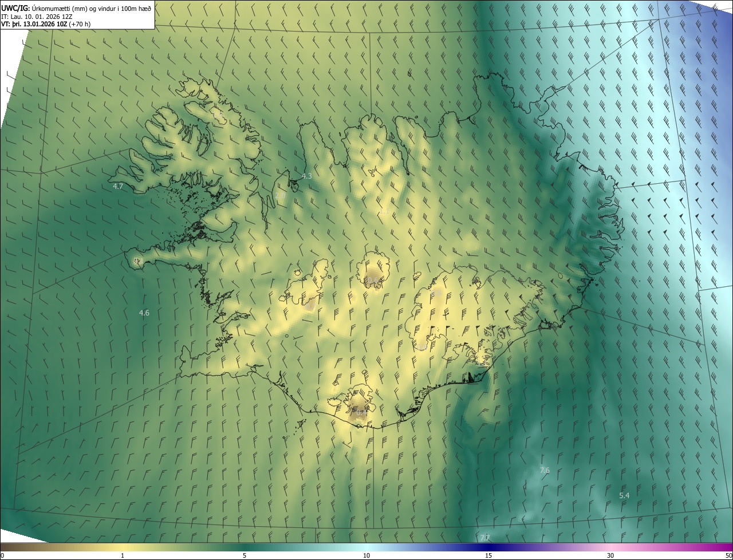Click the color scale tick label 30
Viewport: 733px width, 560px height.
610,555
